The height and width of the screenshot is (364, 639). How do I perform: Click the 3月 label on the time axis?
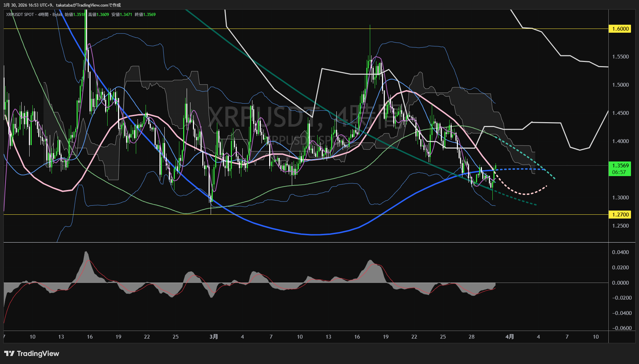coord(214,337)
